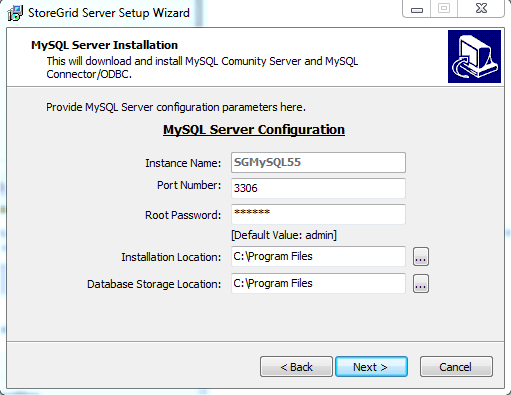
Task: Focus the Port Number field with 3306
Action: tap(318, 188)
